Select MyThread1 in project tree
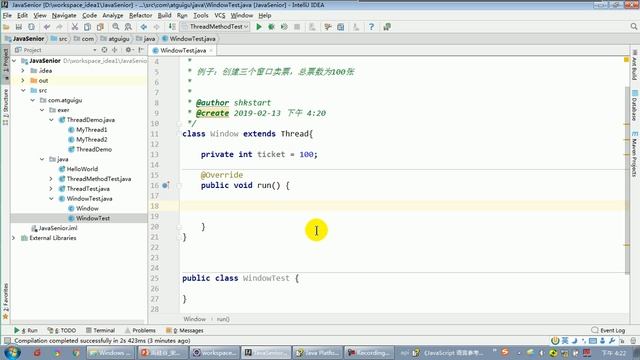 [x=91, y=130]
